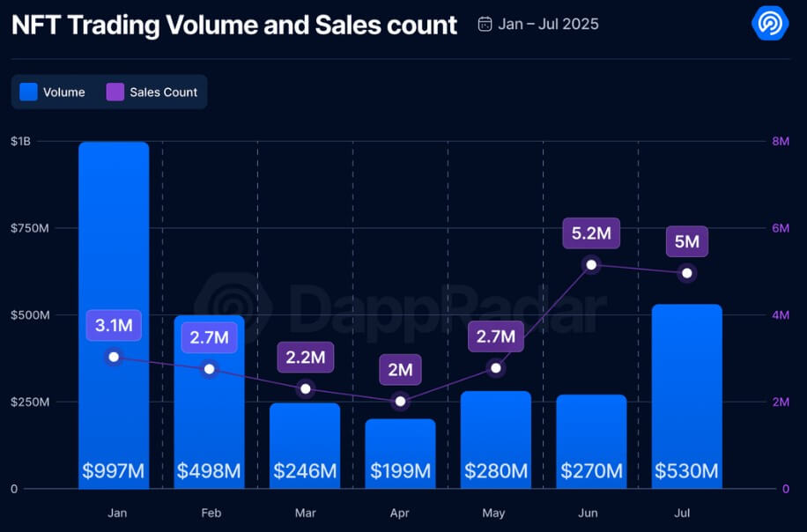
Task: Toggle the Sales Count legend series
Action: pos(152,92)
